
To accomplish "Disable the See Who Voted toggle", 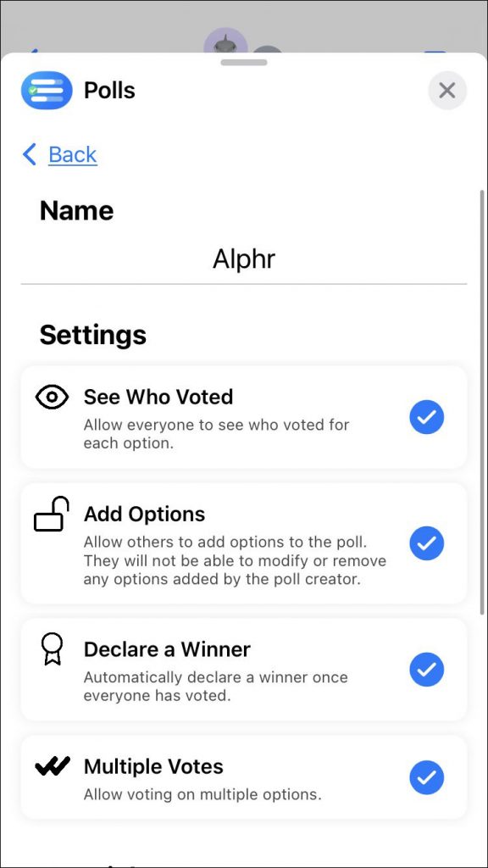I will 427,417.
